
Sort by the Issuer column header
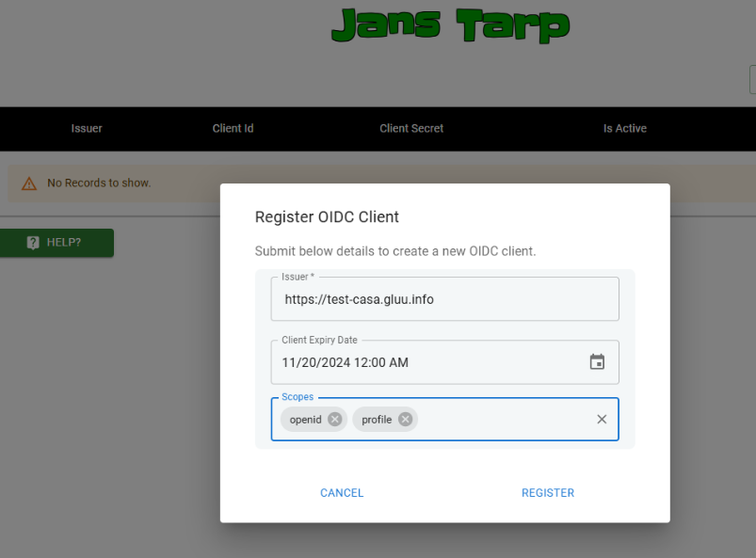tap(87, 129)
